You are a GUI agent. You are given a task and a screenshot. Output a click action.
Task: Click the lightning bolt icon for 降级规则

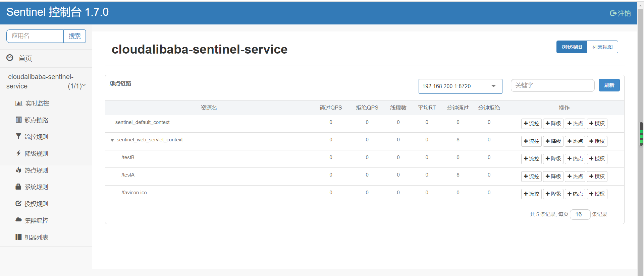(19, 153)
